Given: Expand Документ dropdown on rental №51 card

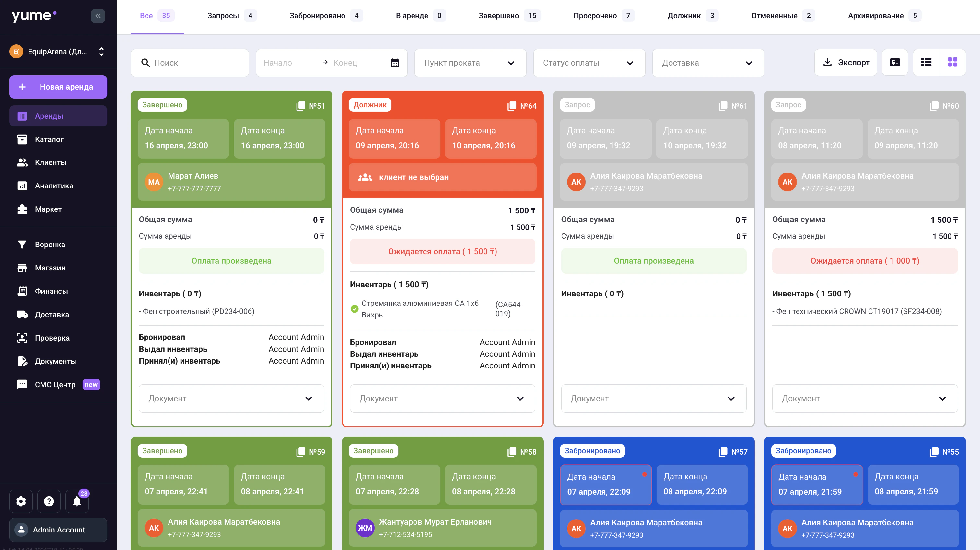Looking at the screenshot, I should pyautogui.click(x=231, y=398).
